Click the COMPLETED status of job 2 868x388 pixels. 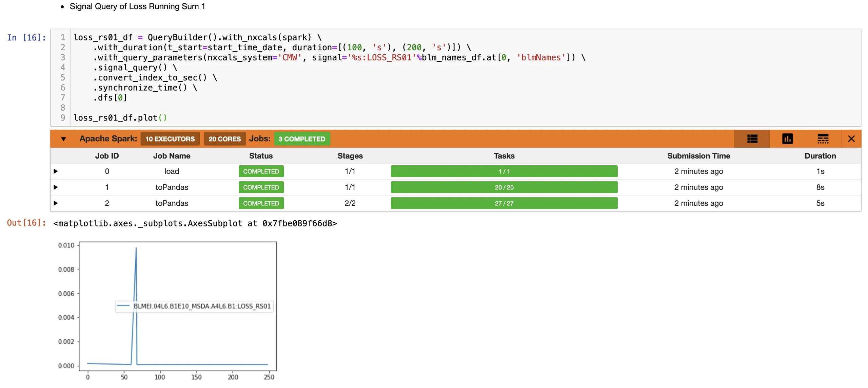pyautogui.click(x=261, y=203)
